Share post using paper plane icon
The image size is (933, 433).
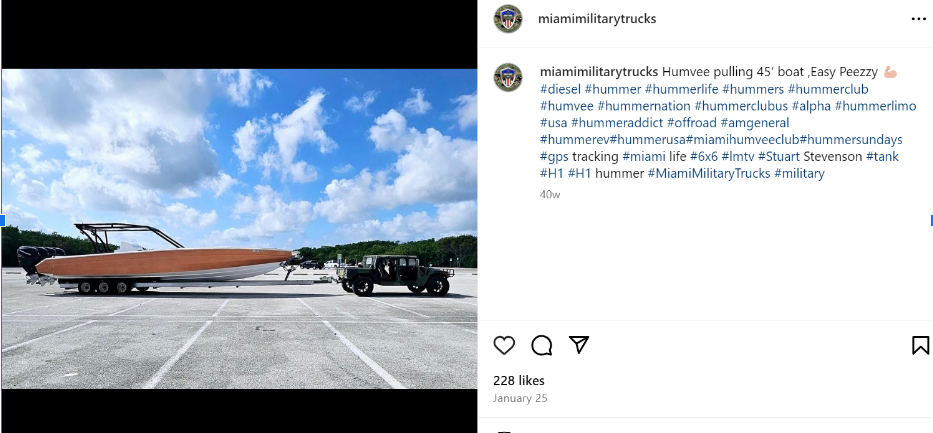tap(579, 344)
